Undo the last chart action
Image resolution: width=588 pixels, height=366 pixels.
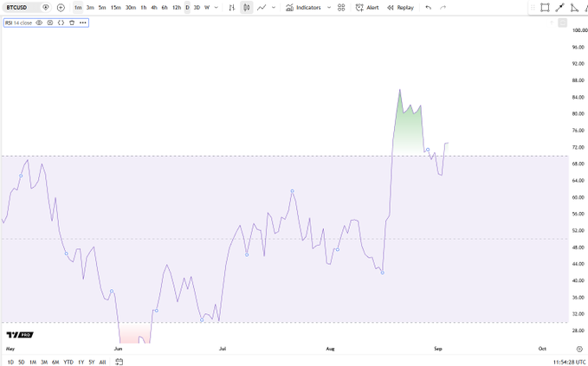pos(429,8)
